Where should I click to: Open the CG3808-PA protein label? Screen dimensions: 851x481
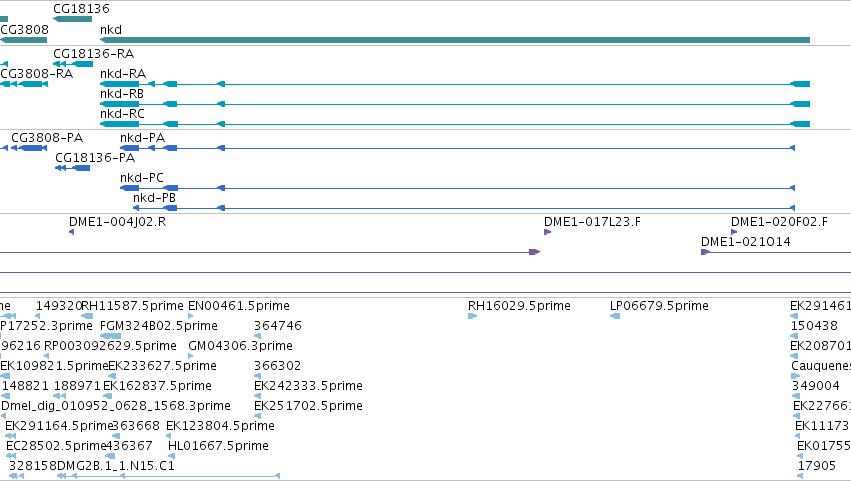pos(47,138)
